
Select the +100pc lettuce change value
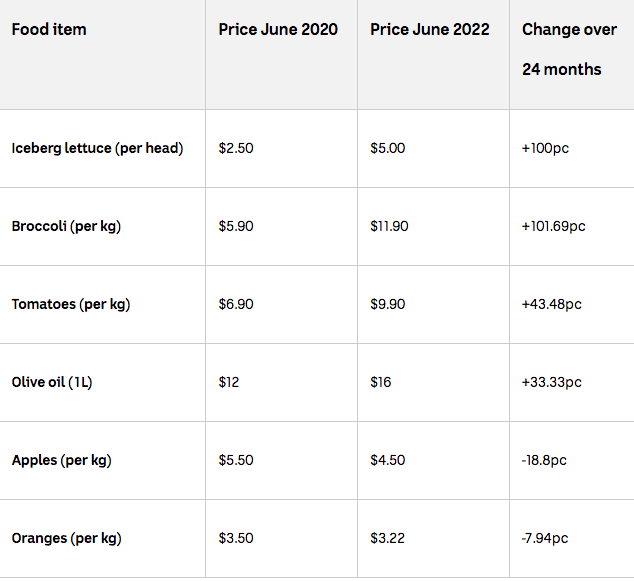pos(545,148)
